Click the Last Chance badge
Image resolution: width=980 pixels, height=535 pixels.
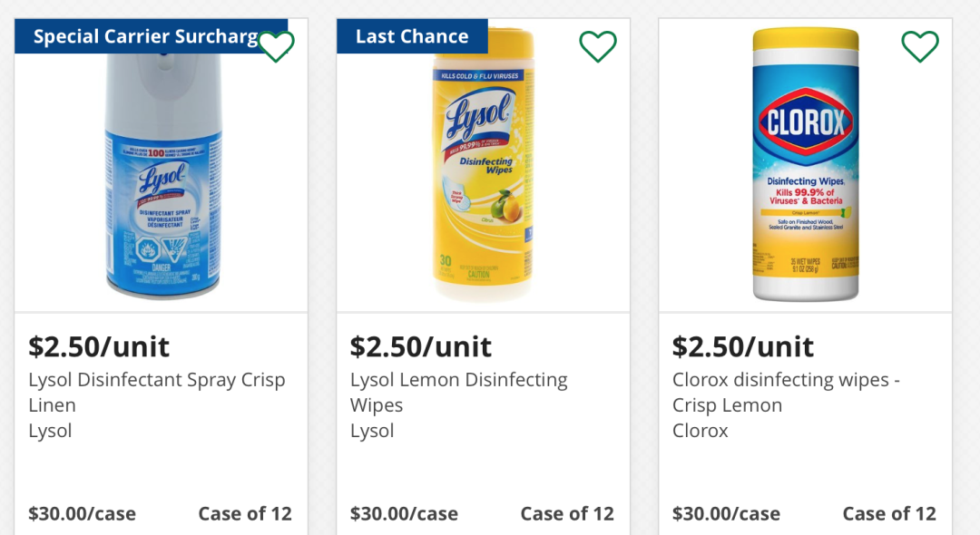point(412,36)
